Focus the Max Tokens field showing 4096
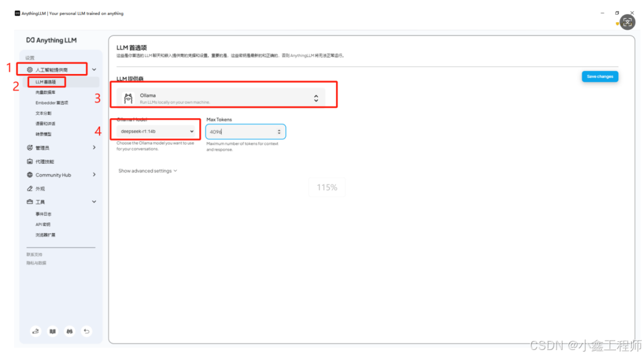 [246, 132]
